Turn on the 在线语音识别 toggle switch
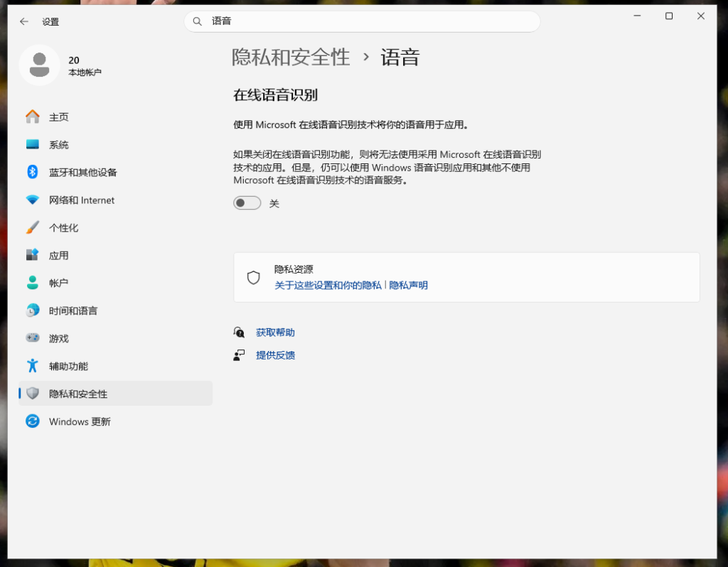The height and width of the screenshot is (567, 728). [247, 203]
